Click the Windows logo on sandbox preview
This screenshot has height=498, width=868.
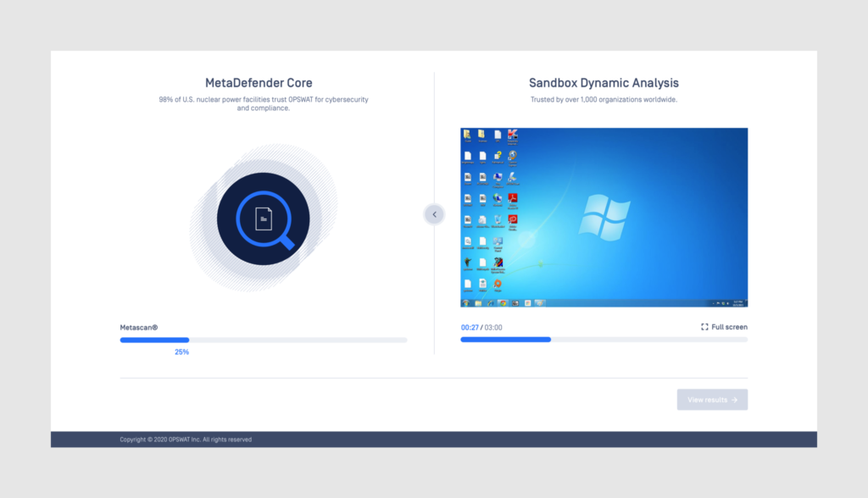click(604, 215)
